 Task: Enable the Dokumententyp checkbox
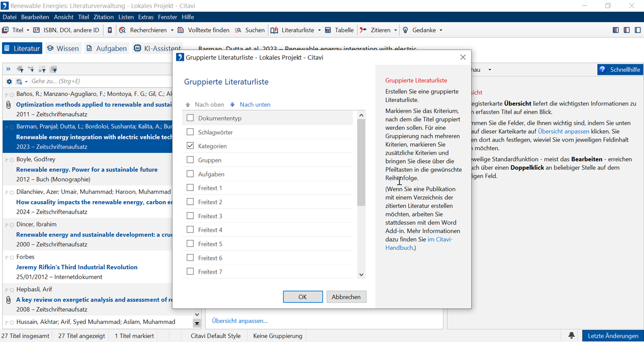[190, 118]
